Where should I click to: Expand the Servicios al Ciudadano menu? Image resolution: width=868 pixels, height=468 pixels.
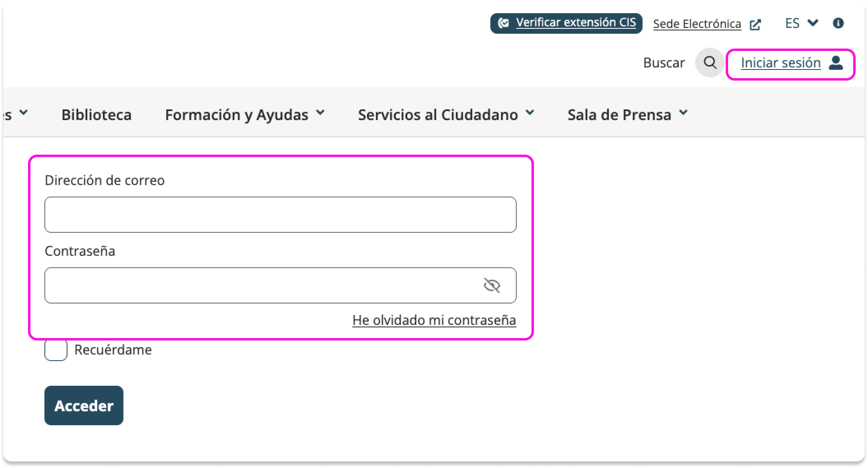pyautogui.click(x=446, y=114)
